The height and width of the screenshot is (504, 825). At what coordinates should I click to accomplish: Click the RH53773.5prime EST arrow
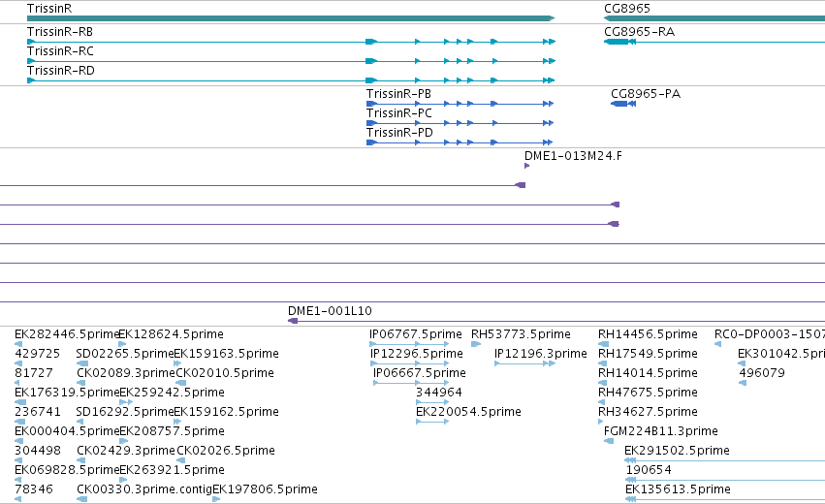click(476, 344)
